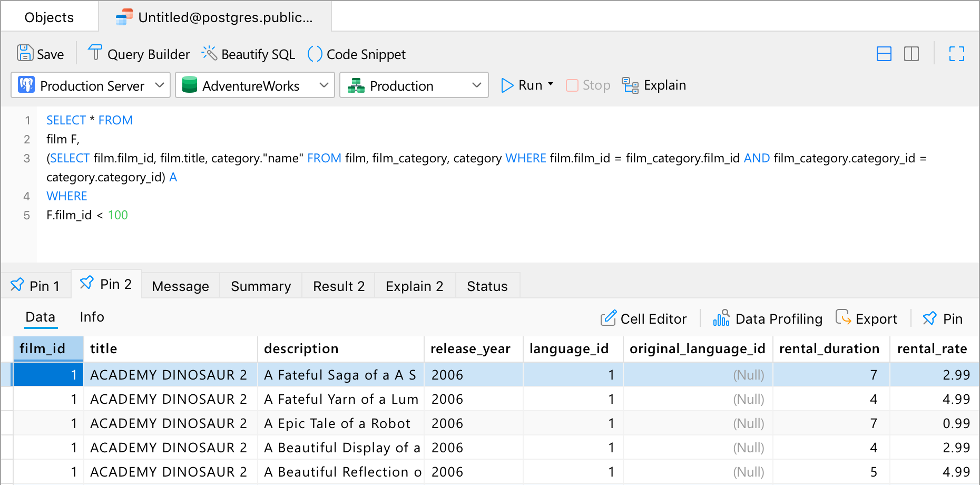Image resolution: width=980 pixels, height=485 pixels.
Task: Switch to the Pin 1 tab
Action: coord(35,286)
